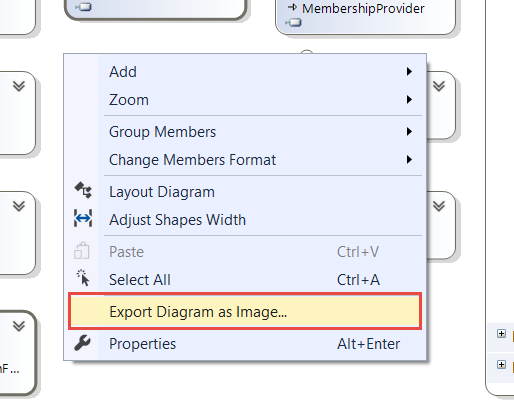Expand the Change Members Format submenu arrow
This screenshot has height=418, width=514.
[x=409, y=160]
